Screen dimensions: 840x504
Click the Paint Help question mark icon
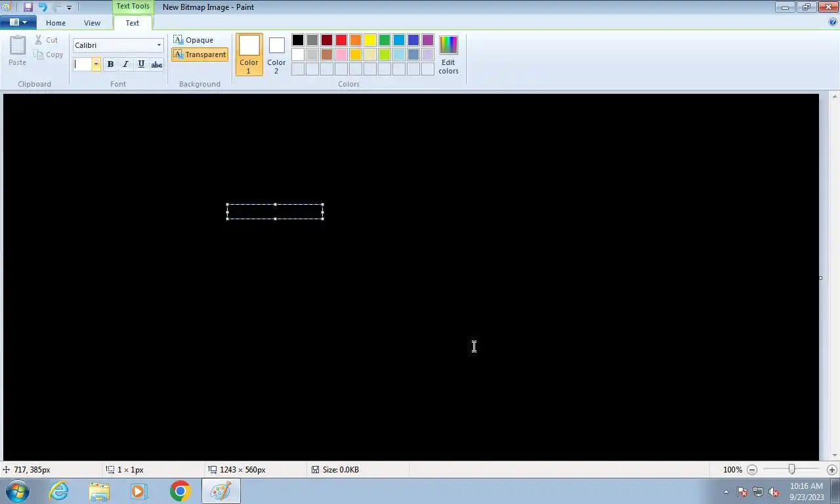coord(833,22)
